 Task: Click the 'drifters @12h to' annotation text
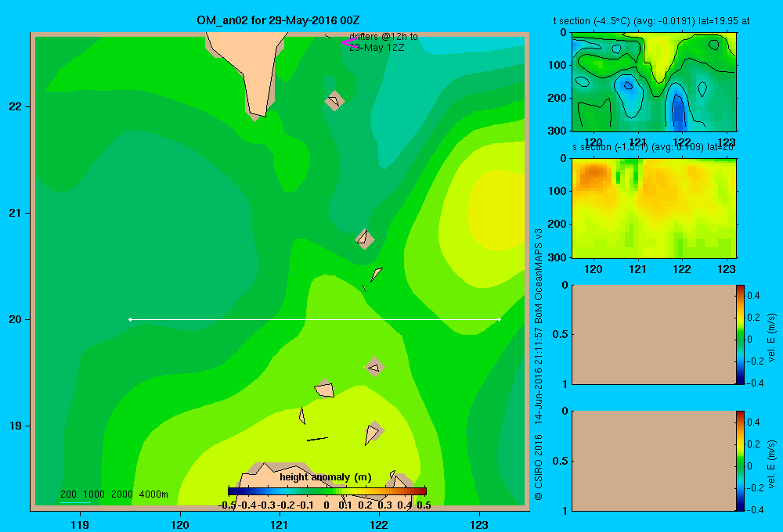pyautogui.click(x=384, y=37)
